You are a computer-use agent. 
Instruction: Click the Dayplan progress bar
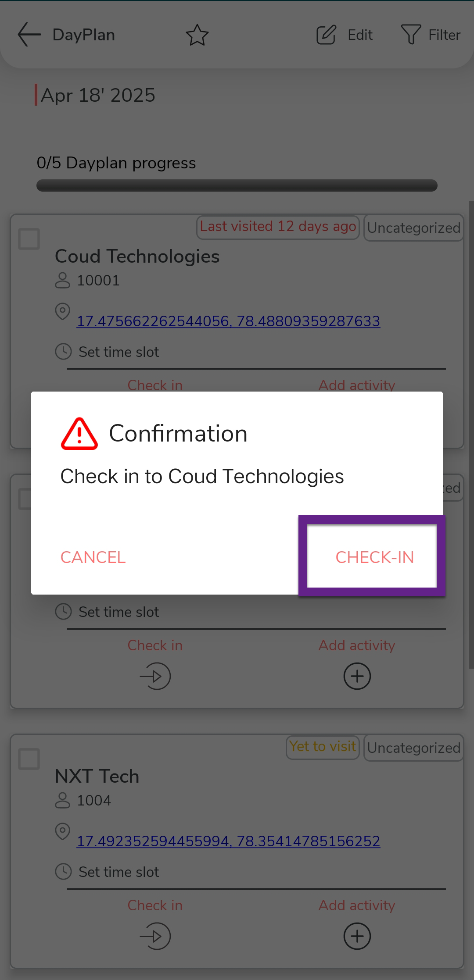(237, 185)
